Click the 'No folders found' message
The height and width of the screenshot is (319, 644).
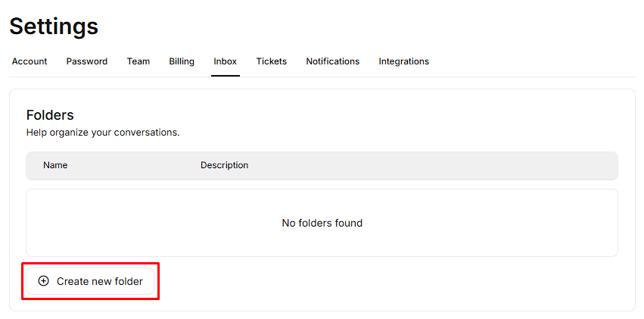[322, 223]
